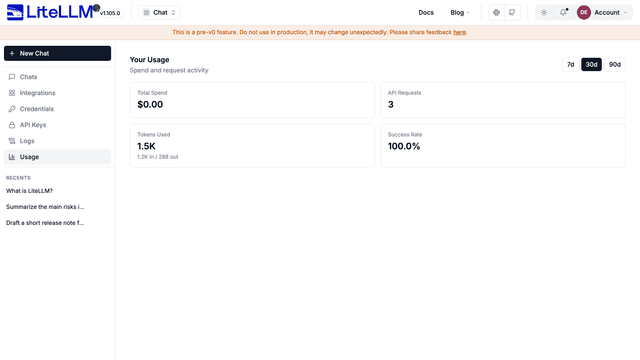This screenshot has height=360, width=640.
Task: Click the LiteLLM logo
Action: 50,12
